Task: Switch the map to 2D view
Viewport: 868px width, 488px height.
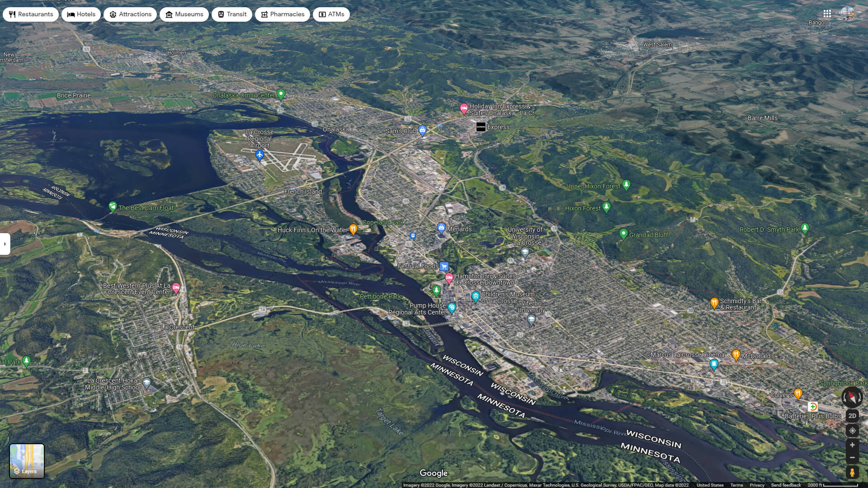Action: (852, 416)
